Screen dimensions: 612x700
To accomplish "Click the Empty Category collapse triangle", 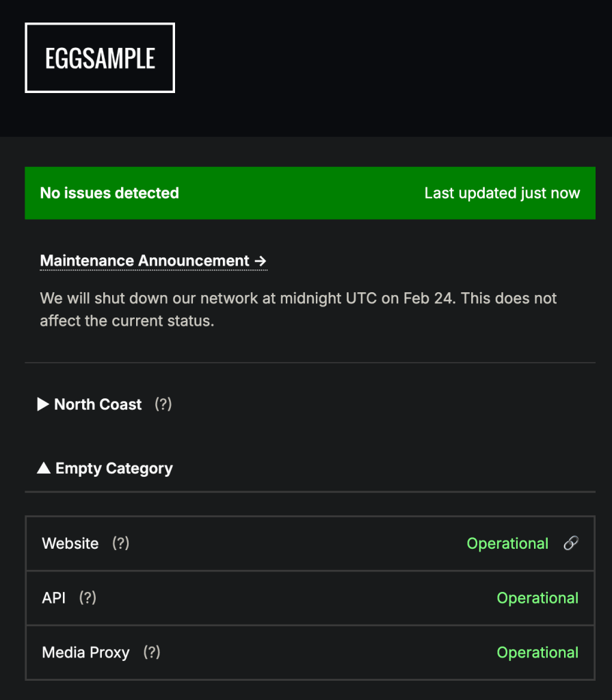I will tap(44, 469).
